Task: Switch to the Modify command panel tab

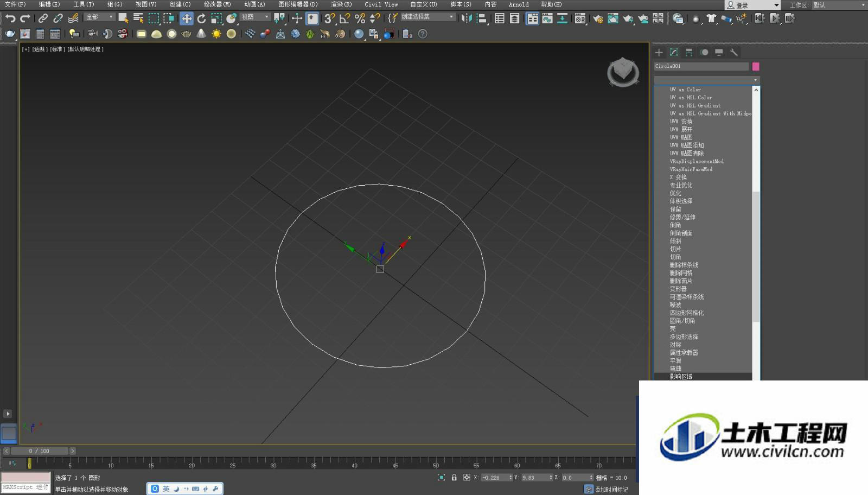Action: [674, 52]
